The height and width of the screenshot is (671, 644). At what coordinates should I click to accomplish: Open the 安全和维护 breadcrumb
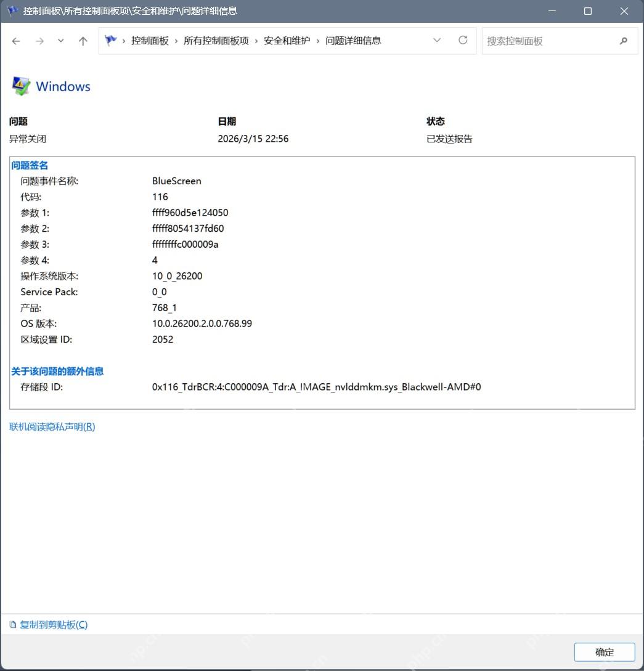287,41
